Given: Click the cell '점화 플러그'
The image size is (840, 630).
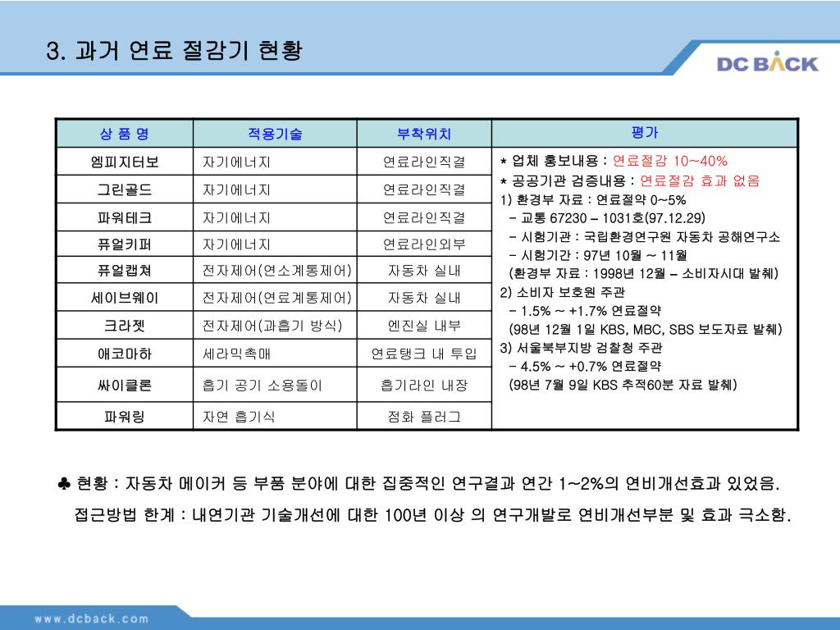Looking at the screenshot, I should [x=424, y=416].
